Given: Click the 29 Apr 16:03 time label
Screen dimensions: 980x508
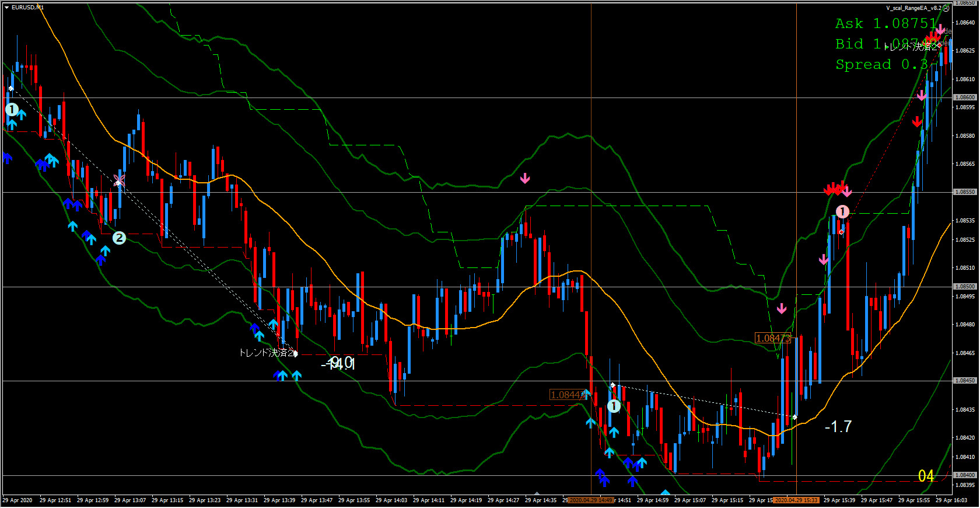Looking at the screenshot, I should (x=951, y=500).
